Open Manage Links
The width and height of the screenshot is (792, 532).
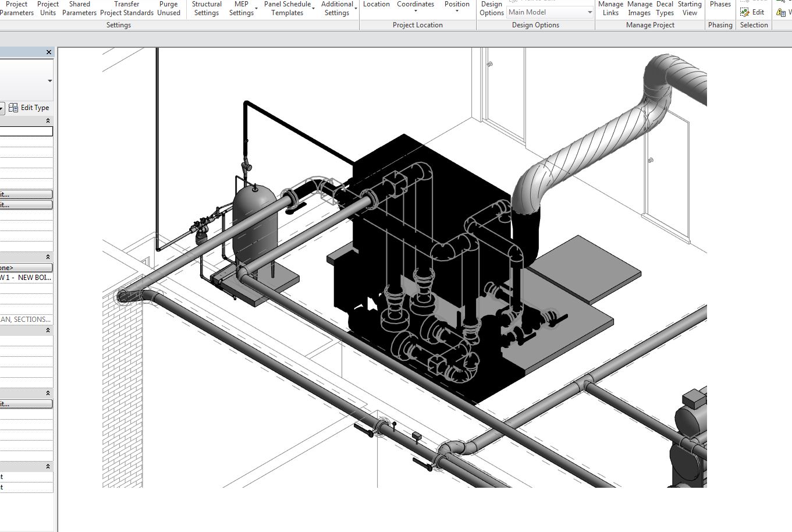(x=610, y=8)
